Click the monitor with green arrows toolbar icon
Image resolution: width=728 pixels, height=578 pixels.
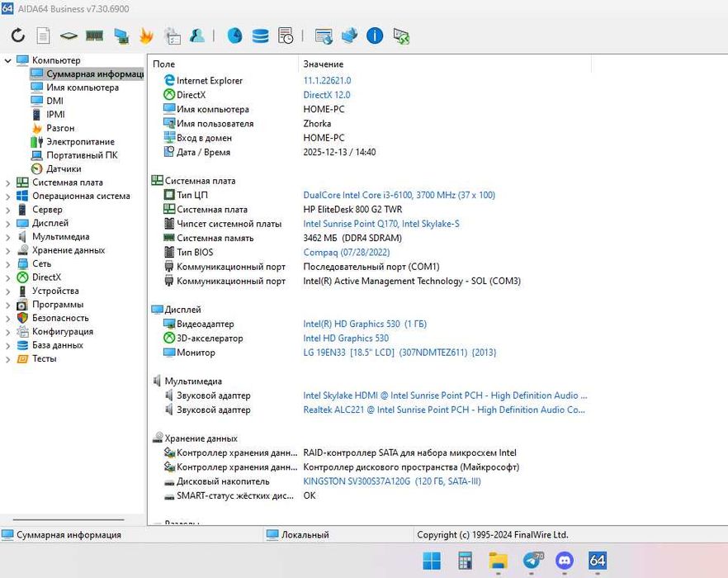[x=400, y=36]
